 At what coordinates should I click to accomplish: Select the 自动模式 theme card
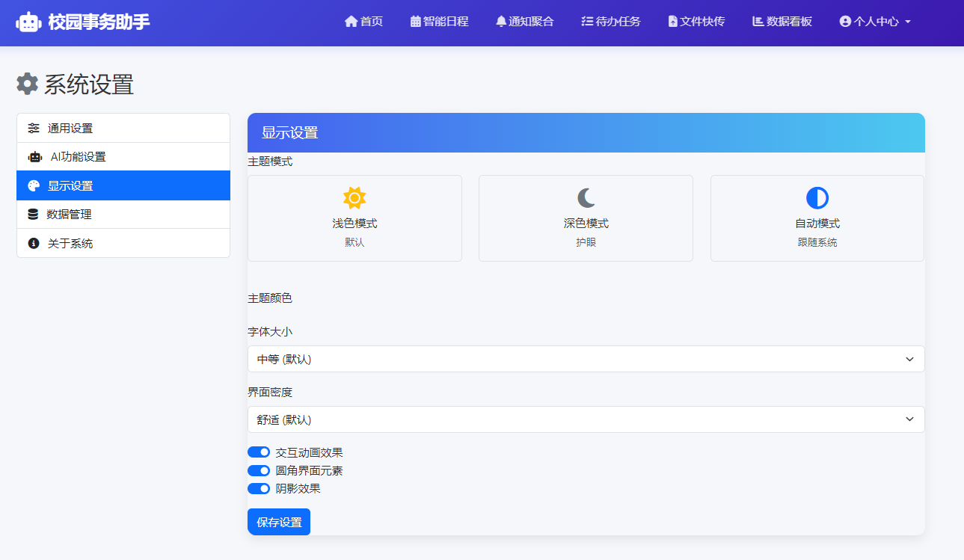click(x=817, y=217)
